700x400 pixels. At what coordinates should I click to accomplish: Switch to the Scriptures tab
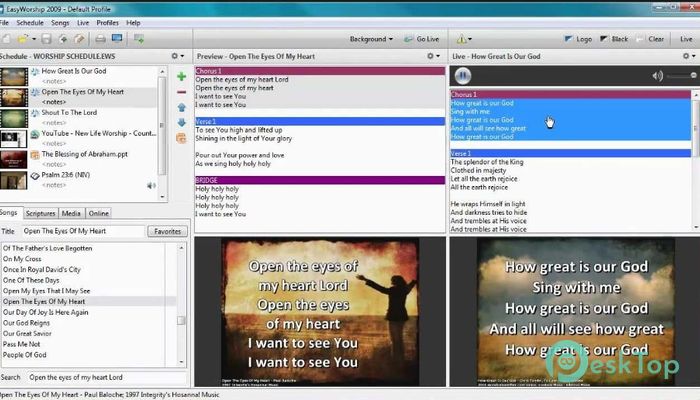click(x=40, y=213)
